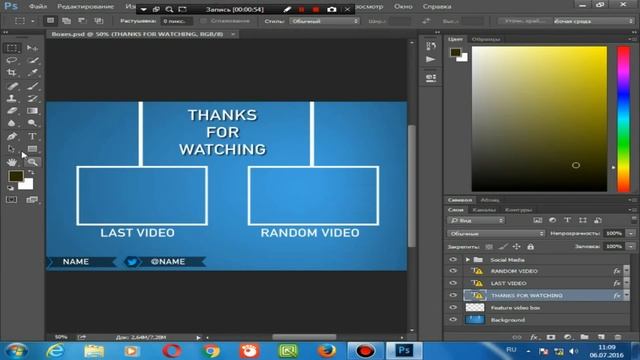Switch to the Swatches tab
The height and width of the screenshot is (360, 640).
pos(486,39)
